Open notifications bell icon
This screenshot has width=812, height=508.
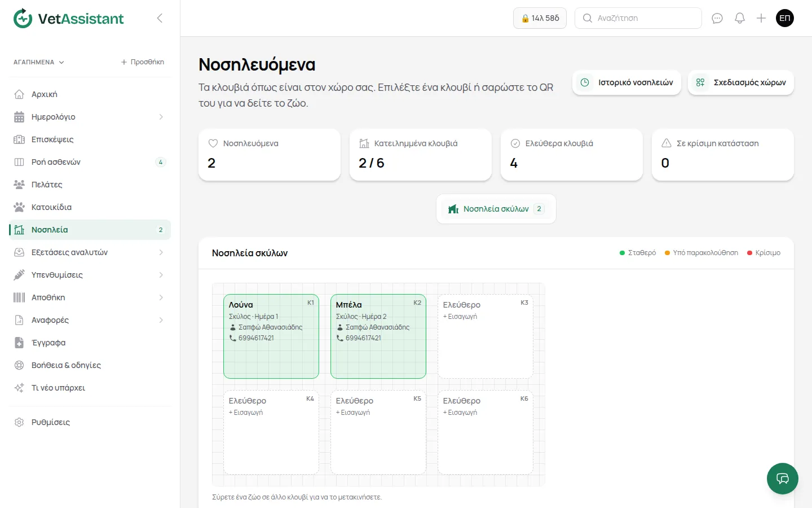[740, 18]
